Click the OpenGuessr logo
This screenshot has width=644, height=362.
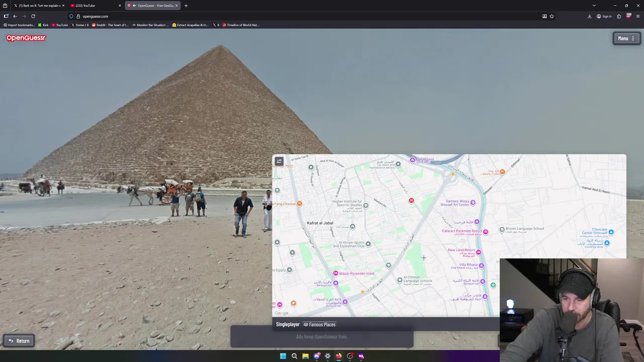[x=26, y=38]
